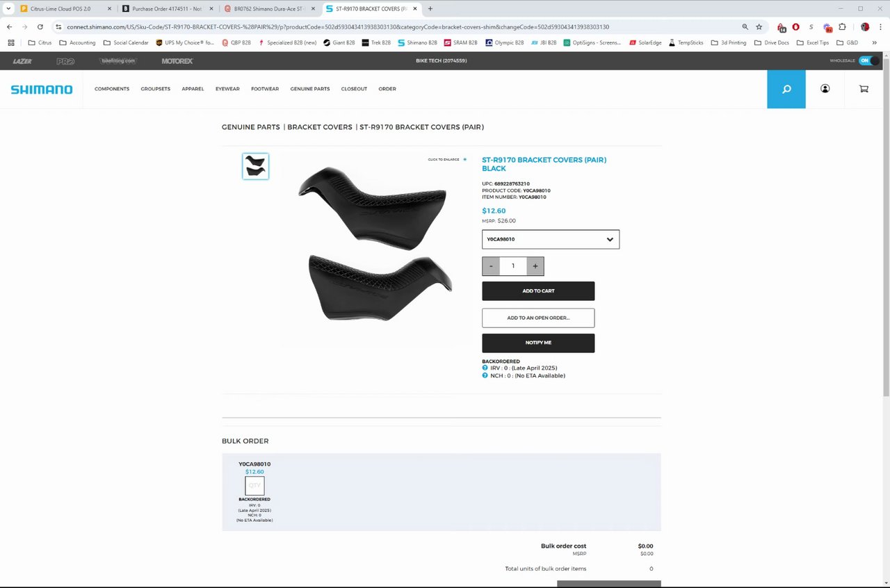Click the PRO brand logo

pyautogui.click(x=65, y=61)
